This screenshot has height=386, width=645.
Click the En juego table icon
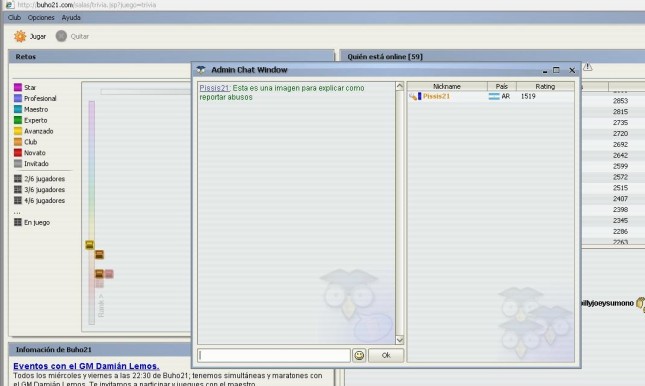(x=18, y=222)
